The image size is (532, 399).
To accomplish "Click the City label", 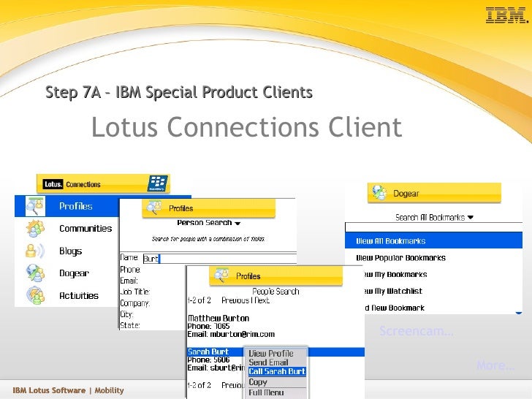I will [127, 314].
